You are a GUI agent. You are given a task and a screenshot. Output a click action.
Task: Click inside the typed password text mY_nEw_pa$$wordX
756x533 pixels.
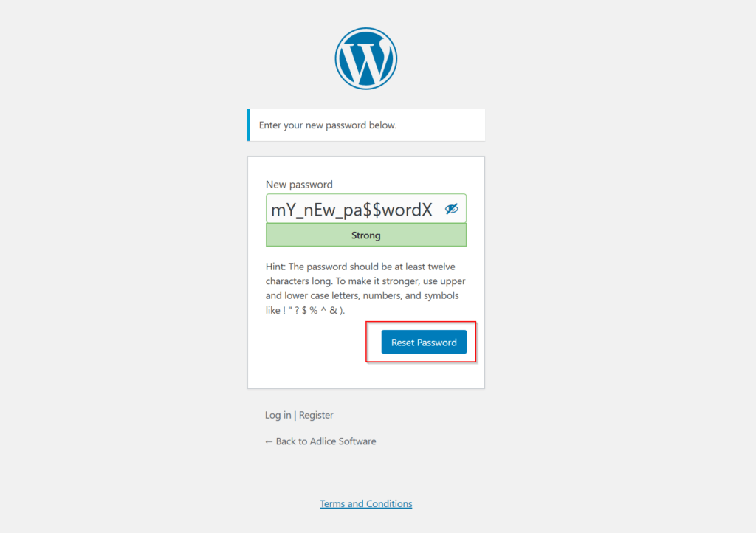click(x=351, y=210)
